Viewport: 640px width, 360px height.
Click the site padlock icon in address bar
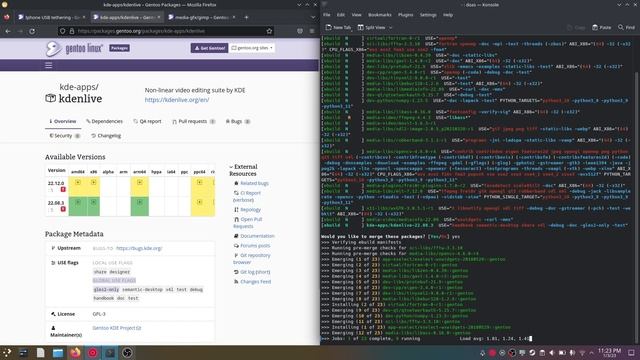72,31
